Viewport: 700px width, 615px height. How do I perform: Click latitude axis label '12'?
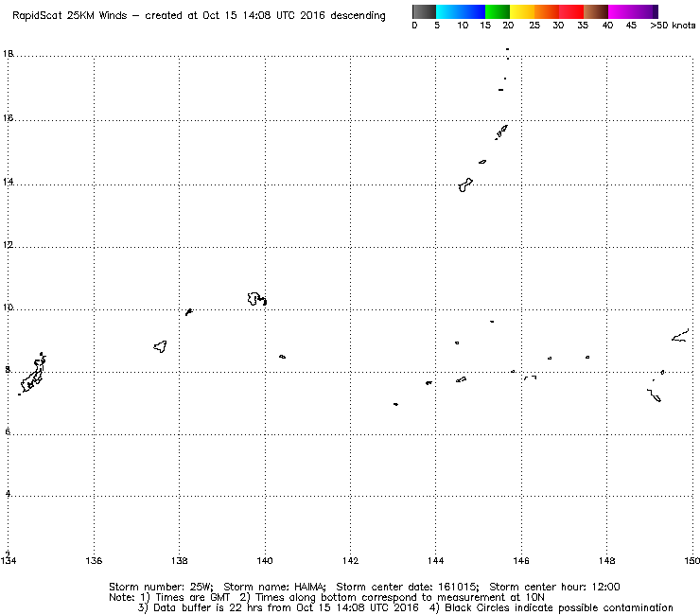coord(8,245)
